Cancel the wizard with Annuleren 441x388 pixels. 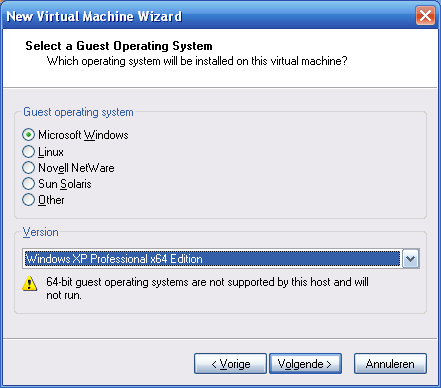390,364
